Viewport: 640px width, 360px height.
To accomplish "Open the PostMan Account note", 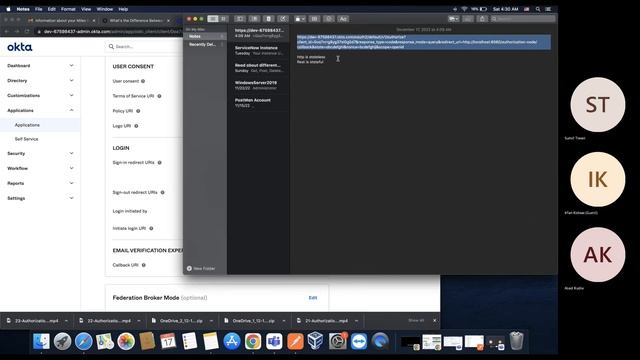I will (x=258, y=103).
